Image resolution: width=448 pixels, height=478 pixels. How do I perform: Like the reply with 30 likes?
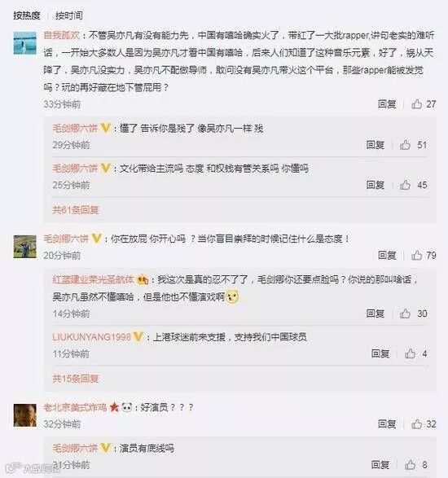click(405, 314)
